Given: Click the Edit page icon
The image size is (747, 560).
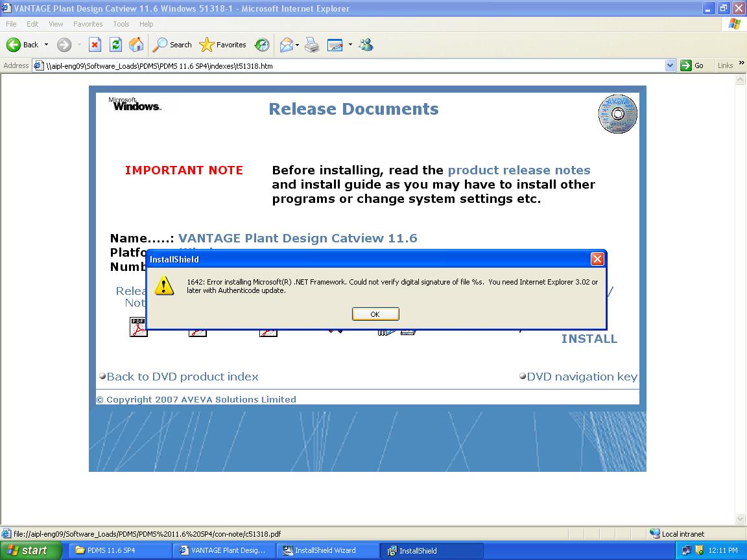Looking at the screenshot, I should tap(335, 45).
